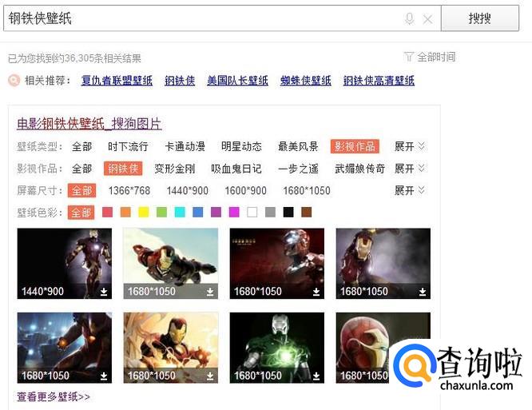Select the 影视作品 wallpaper type tab
The width and height of the screenshot is (532, 410).
pos(355,146)
